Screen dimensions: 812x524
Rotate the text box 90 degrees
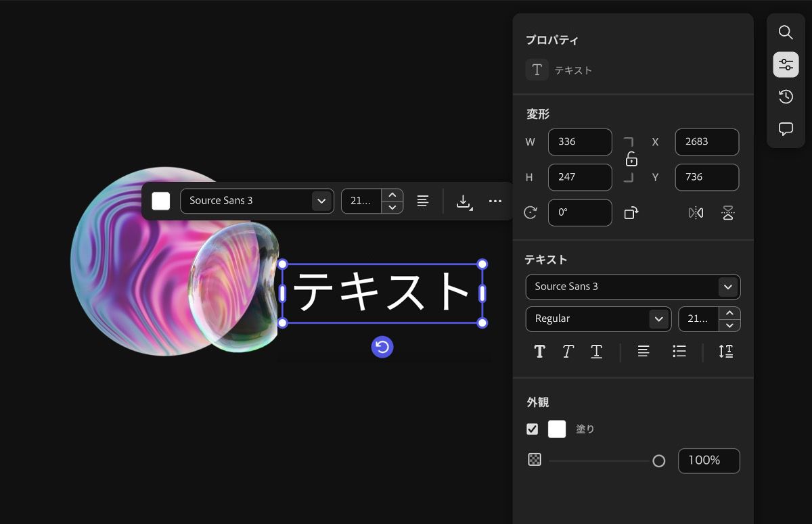tap(632, 213)
